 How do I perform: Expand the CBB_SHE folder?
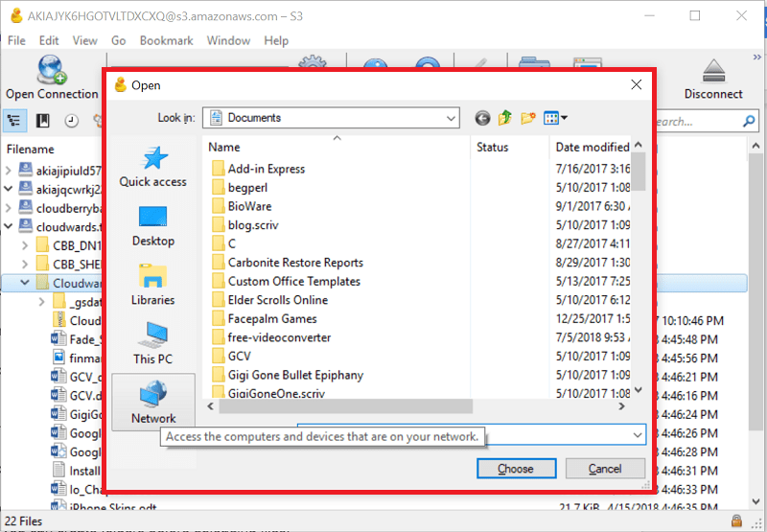click(25, 264)
